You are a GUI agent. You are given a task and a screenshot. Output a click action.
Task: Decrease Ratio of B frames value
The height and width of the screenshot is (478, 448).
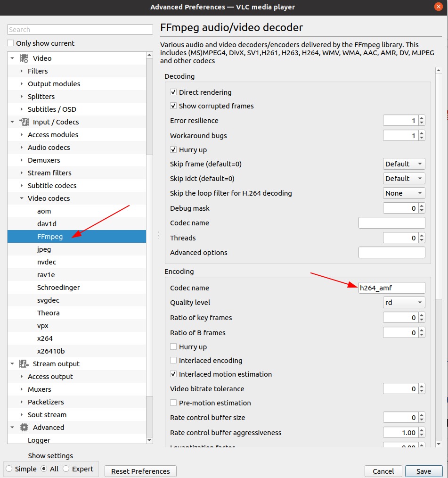(x=422, y=335)
